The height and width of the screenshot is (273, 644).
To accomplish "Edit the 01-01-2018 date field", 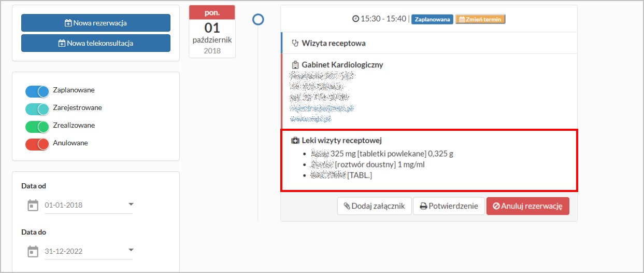I will point(88,205).
